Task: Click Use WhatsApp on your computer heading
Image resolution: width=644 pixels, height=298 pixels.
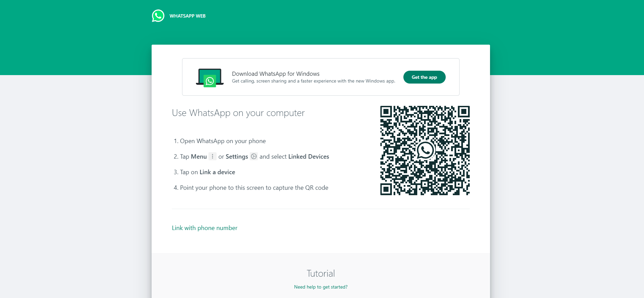Action: point(238,113)
